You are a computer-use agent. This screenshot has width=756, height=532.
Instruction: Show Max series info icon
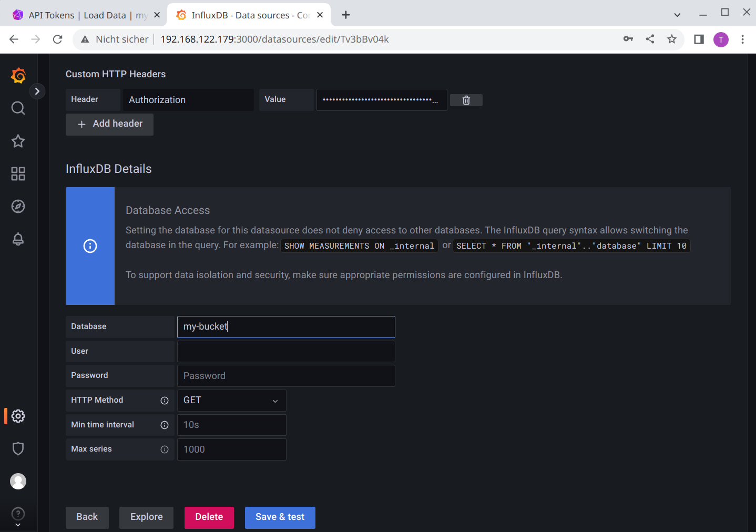pyautogui.click(x=165, y=449)
